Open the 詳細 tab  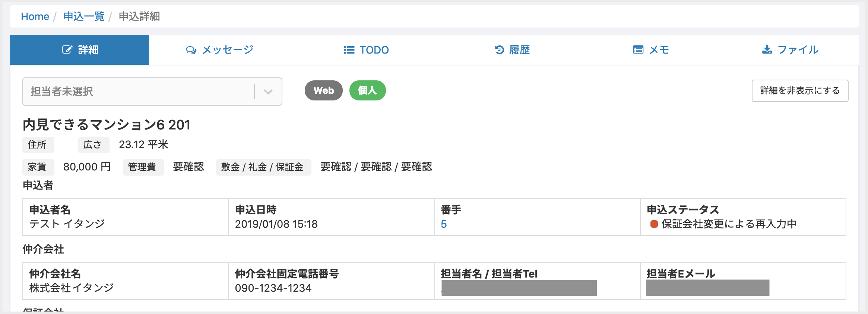pos(79,50)
